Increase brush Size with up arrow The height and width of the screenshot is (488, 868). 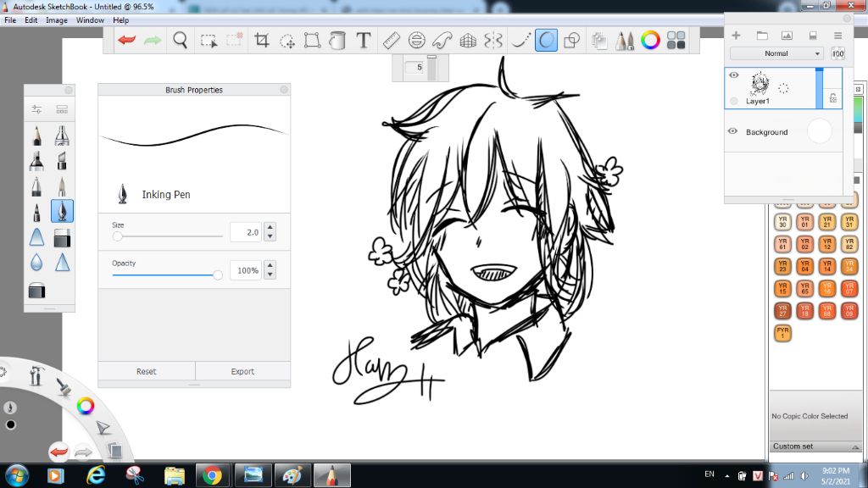coord(270,227)
